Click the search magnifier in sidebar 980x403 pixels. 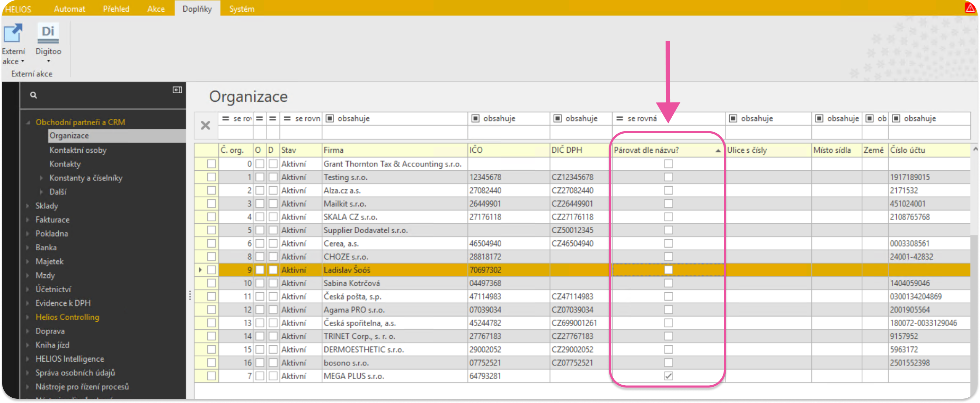(x=34, y=95)
